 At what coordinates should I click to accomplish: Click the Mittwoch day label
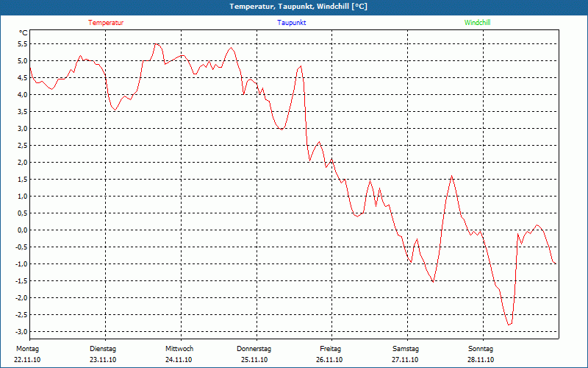pyautogui.click(x=179, y=349)
